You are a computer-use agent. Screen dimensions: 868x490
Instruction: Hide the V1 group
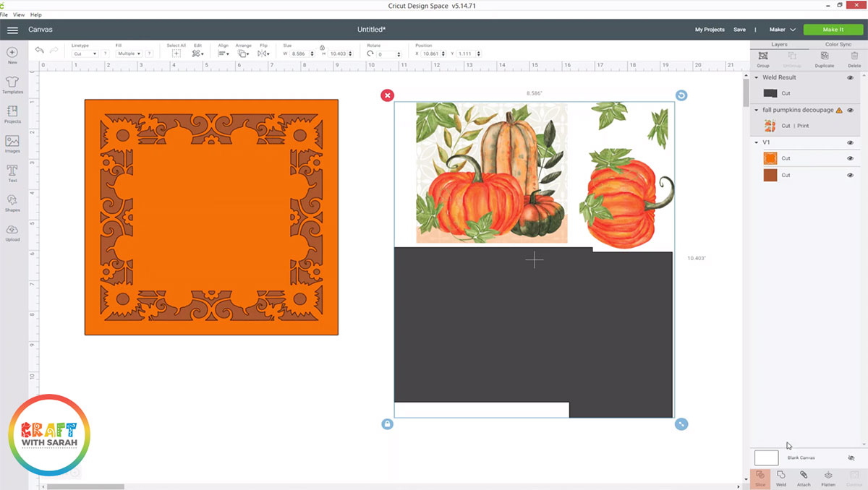tap(850, 142)
